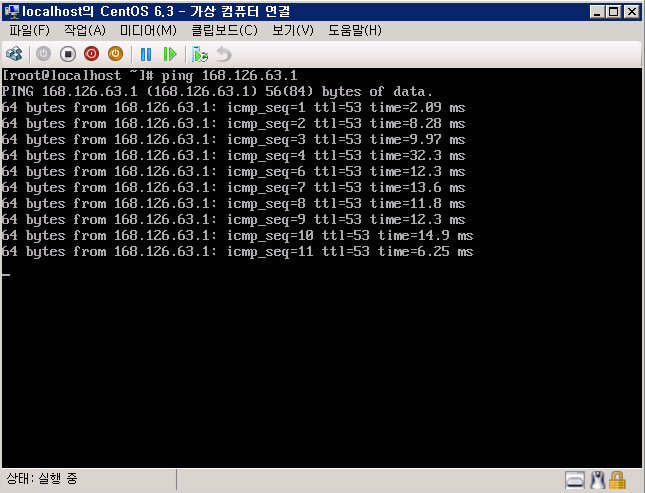Close the virtual machine connection window
The height and width of the screenshot is (493, 645).
631,12
